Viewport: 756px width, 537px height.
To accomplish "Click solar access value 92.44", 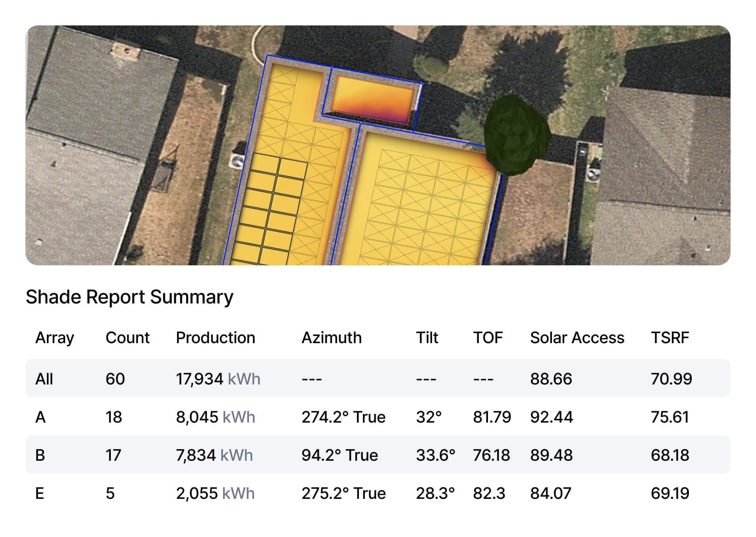I will [x=552, y=417].
